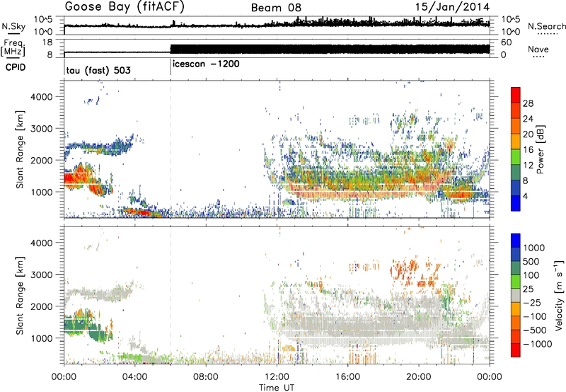Click the '04:00' time axis tick label
566x392 pixels.
(135, 377)
